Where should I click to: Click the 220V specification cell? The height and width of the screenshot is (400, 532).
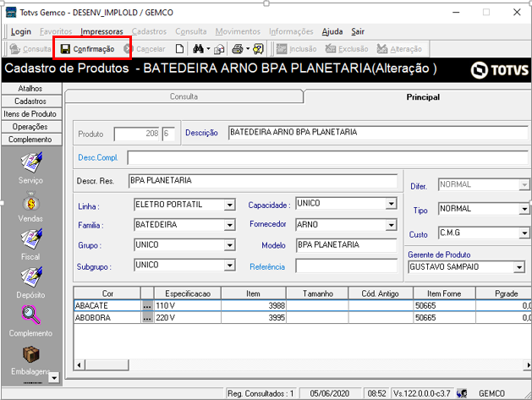pyautogui.click(x=188, y=318)
